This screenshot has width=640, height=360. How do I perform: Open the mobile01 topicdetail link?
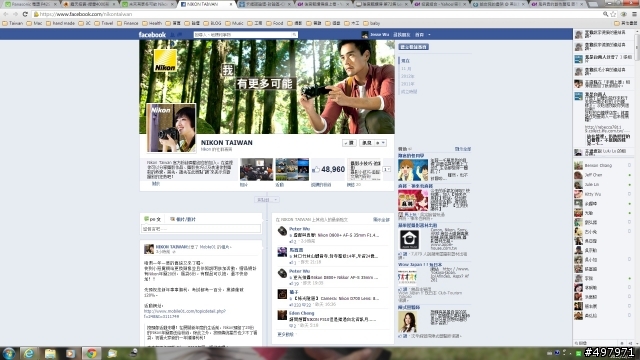pos(185,313)
